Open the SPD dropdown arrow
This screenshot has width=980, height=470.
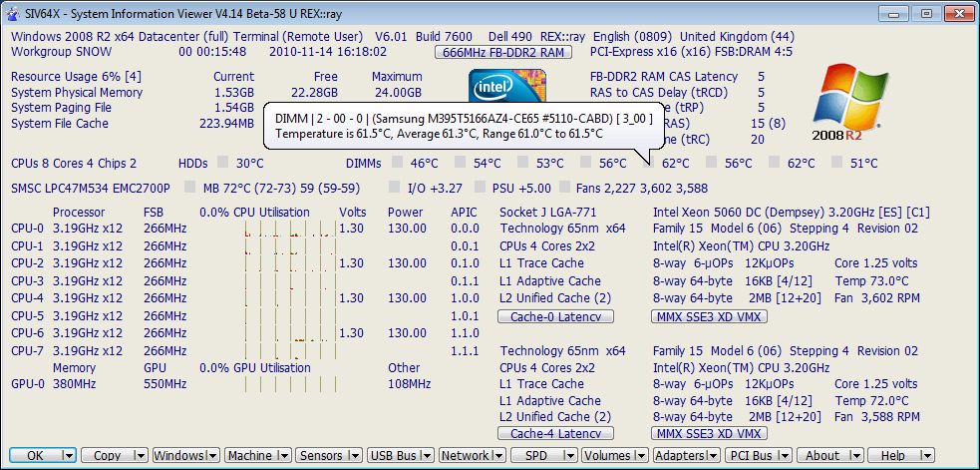570,456
